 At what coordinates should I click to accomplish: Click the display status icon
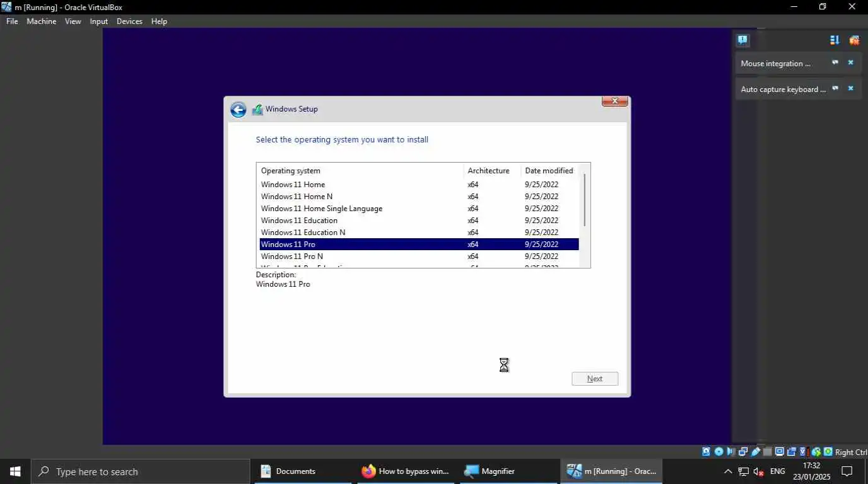coord(780,452)
